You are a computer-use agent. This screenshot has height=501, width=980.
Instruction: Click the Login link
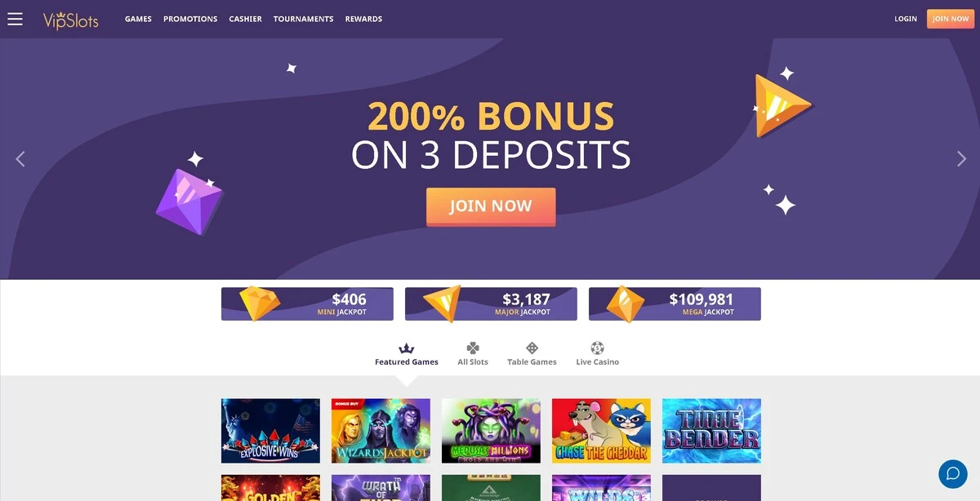point(906,19)
